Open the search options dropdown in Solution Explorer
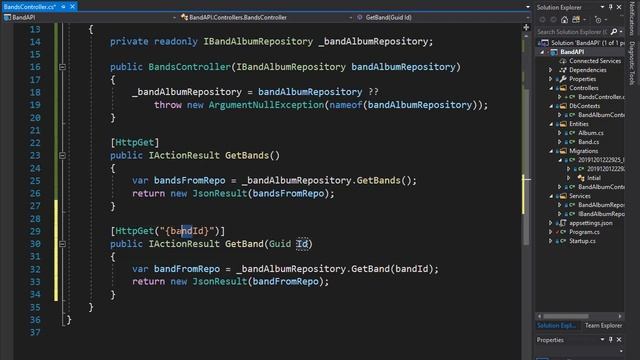 (621, 31)
